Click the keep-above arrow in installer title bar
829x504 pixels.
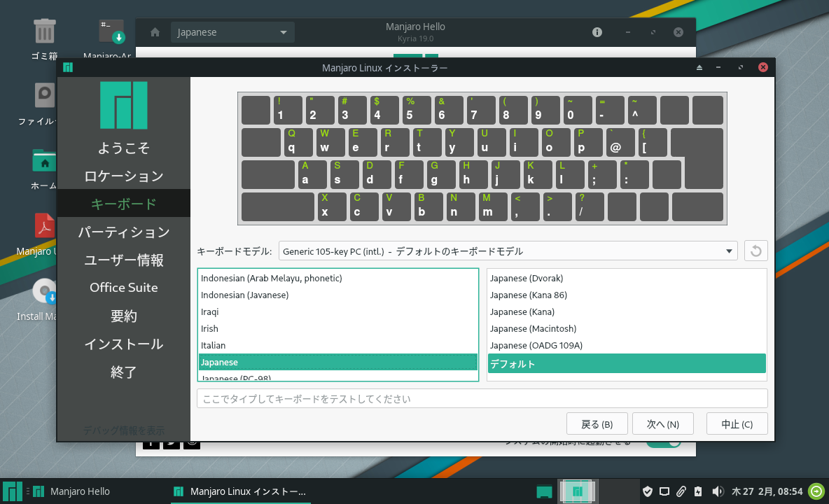(x=699, y=68)
